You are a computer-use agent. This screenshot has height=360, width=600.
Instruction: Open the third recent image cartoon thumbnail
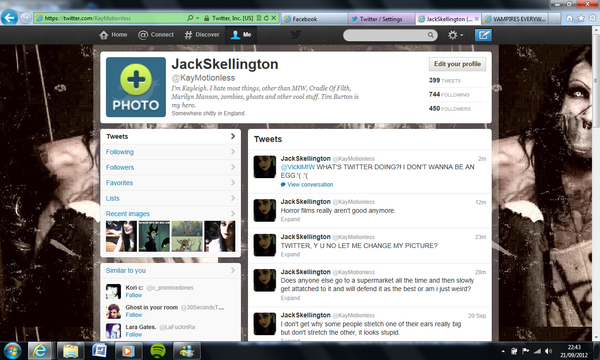[x=187, y=236]
